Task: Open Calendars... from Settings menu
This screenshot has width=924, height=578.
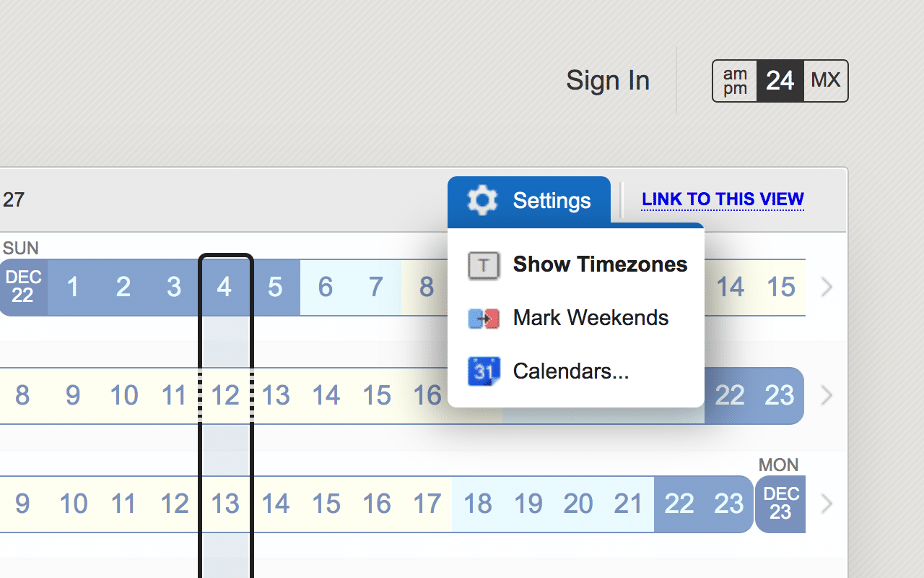Action: pos(571,371)
